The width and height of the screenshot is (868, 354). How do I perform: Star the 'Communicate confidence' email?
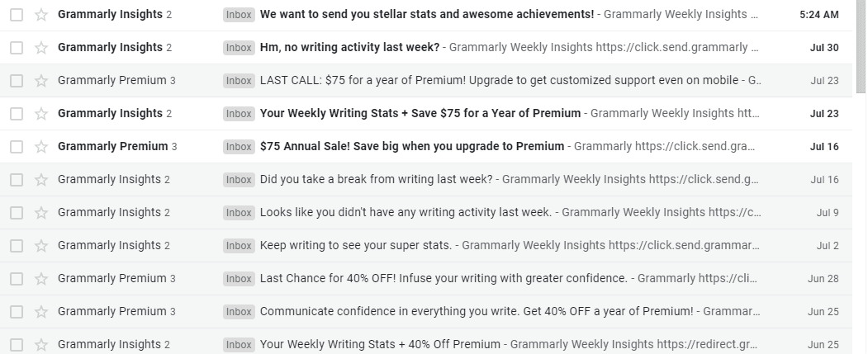point(41,312)
